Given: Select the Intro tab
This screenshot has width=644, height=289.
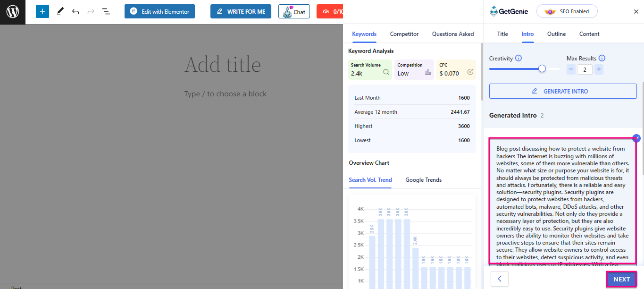Looking at the screenshot, I should click(x=527, y=34).
